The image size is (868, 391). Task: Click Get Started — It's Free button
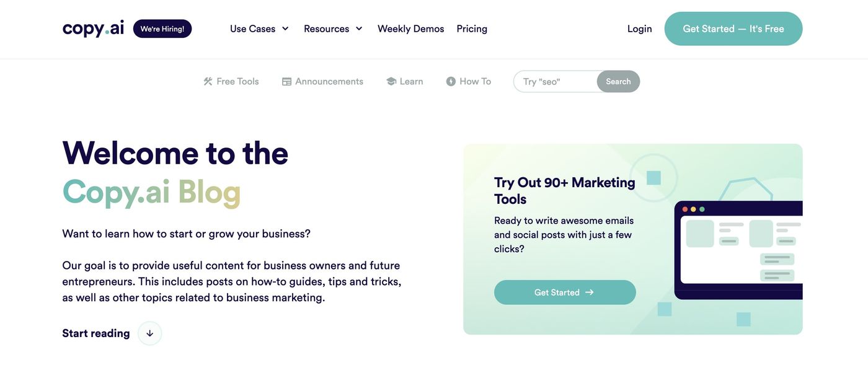[x=733, y=29]
